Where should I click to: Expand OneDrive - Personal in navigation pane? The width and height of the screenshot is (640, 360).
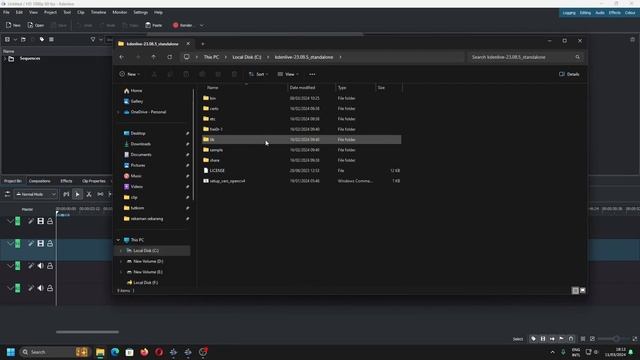click(x=118, y=112)
